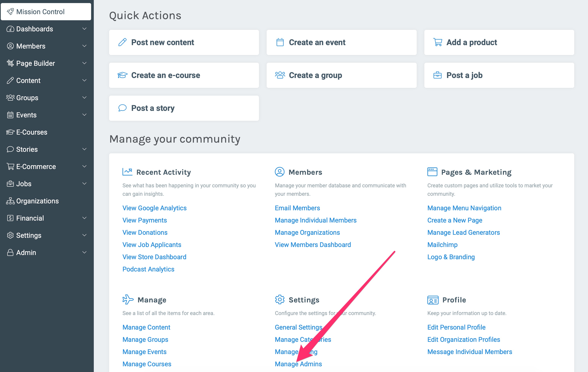This screenshot has height=372, width=588.
Task: Open the View Google Analytics link
Action: pos(154,208)
